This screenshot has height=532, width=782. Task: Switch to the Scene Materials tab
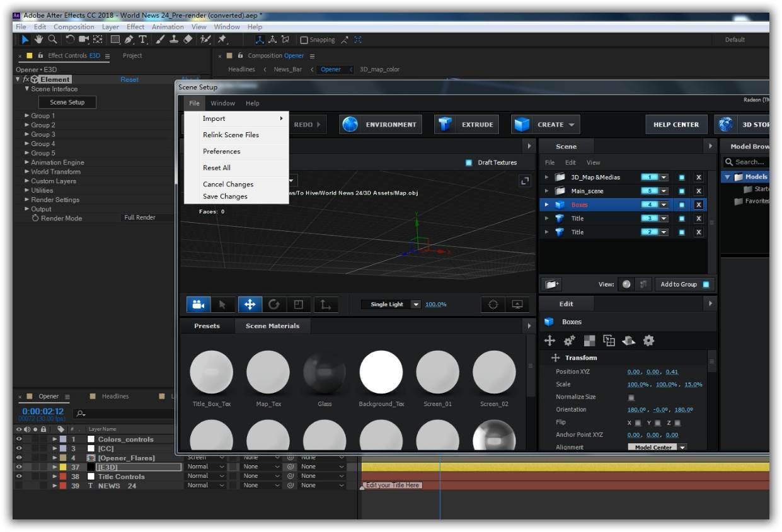click(272, 326)
